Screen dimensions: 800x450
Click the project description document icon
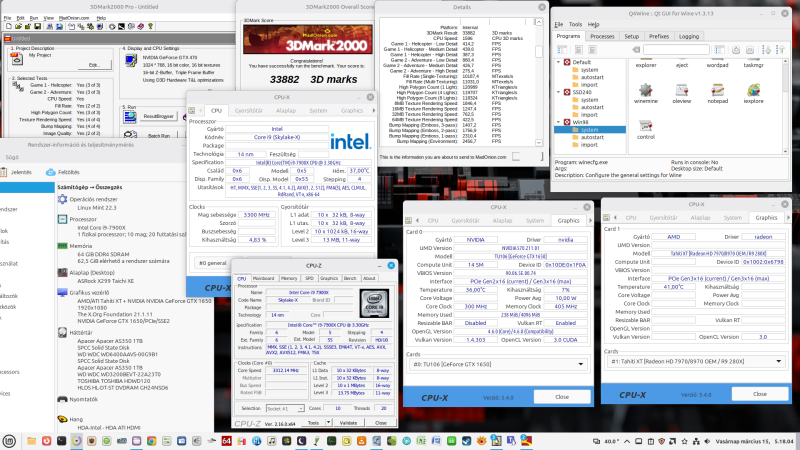click(x=17, y=59)
